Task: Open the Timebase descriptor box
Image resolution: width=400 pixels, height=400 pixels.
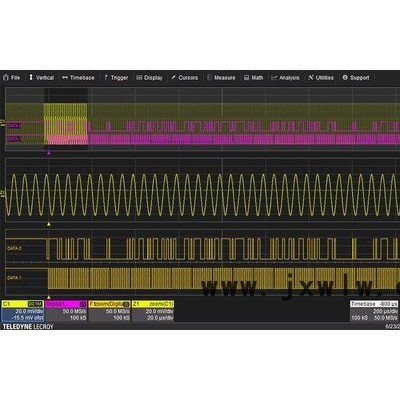Action: (374, 311)
